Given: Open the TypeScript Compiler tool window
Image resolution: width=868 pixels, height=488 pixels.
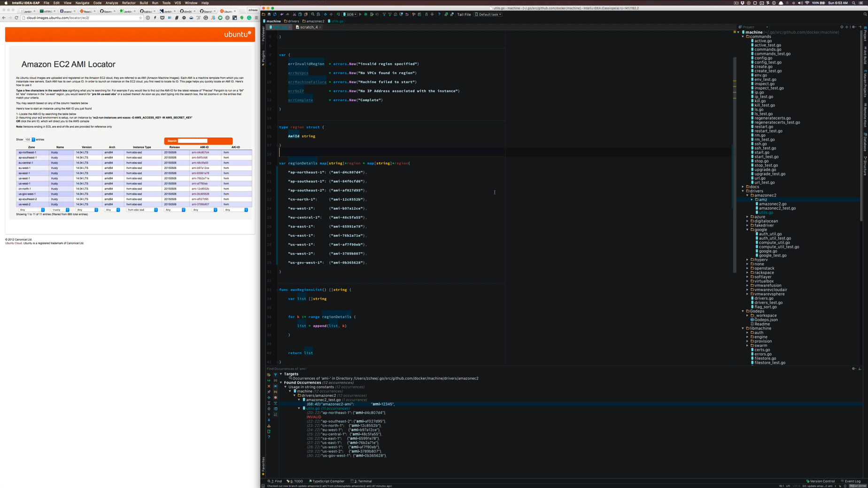Looking at the screenshot, I should tap(326, 481).
